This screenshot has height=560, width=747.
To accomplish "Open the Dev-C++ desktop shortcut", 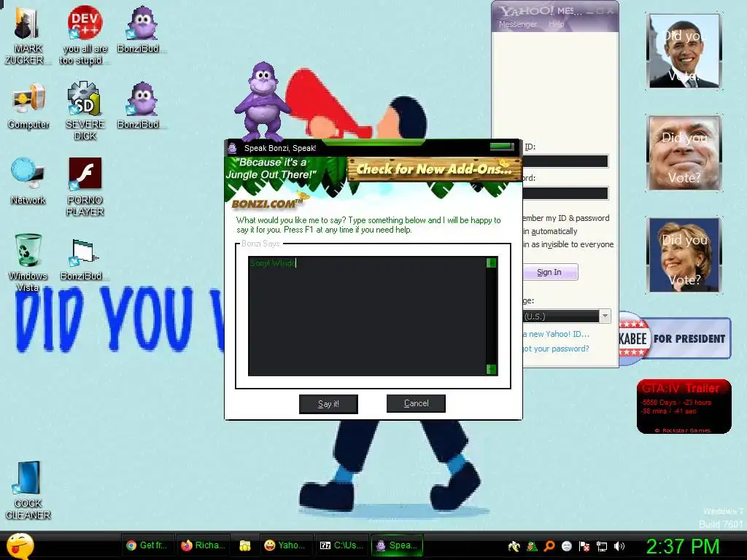I will (x=85, y=36).
